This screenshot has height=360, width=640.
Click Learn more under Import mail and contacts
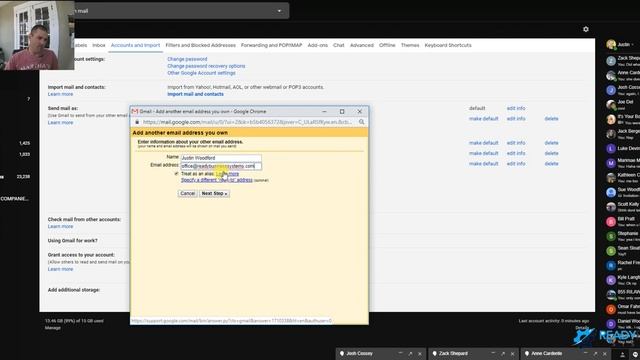60,94
